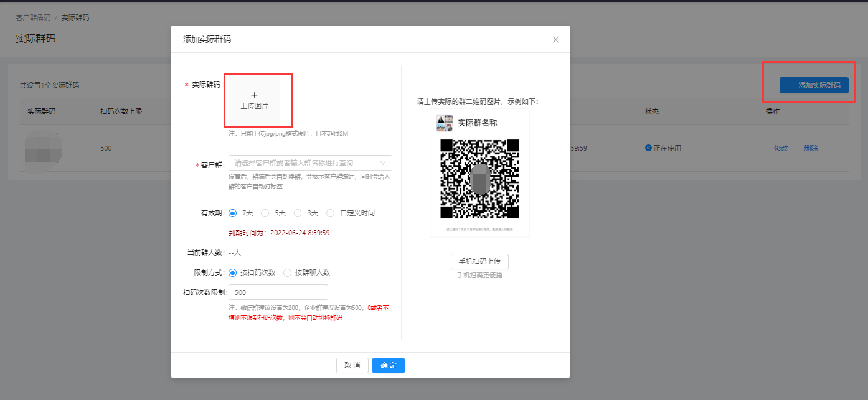The image size is (868, 400).
Task: Click the group avatar in example image
Action: tap(445, 123)
